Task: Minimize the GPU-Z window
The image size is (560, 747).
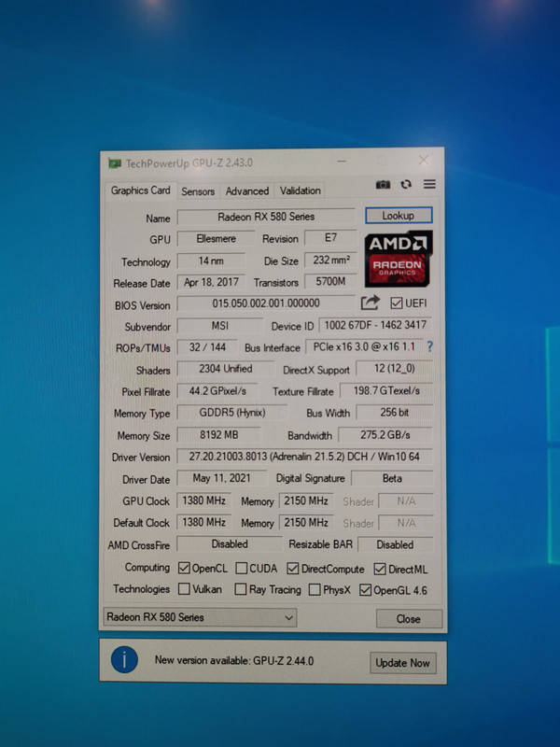Action: pyautogui.click(x=342, y=161)
